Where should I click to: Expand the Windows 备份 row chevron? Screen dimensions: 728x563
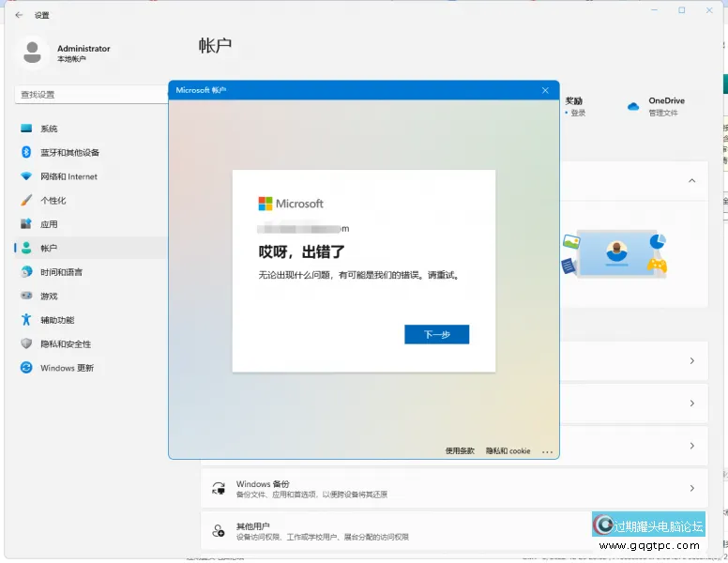coord(691,488)
